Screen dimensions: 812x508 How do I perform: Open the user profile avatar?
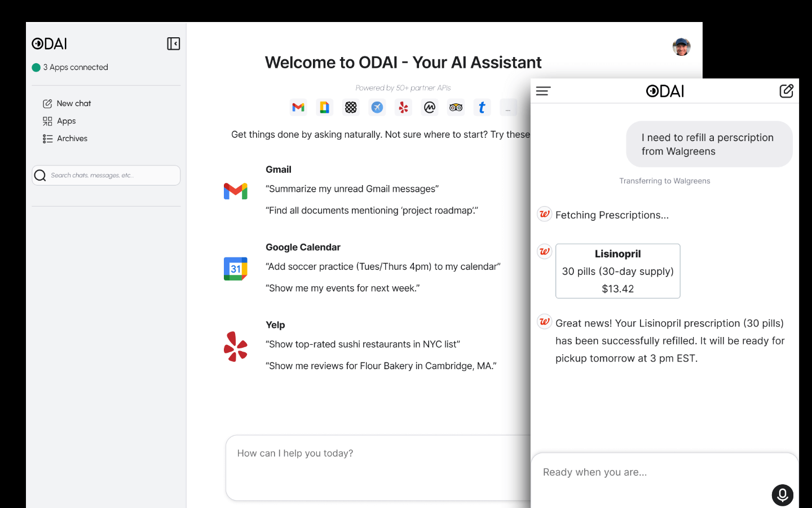[682, 47]
